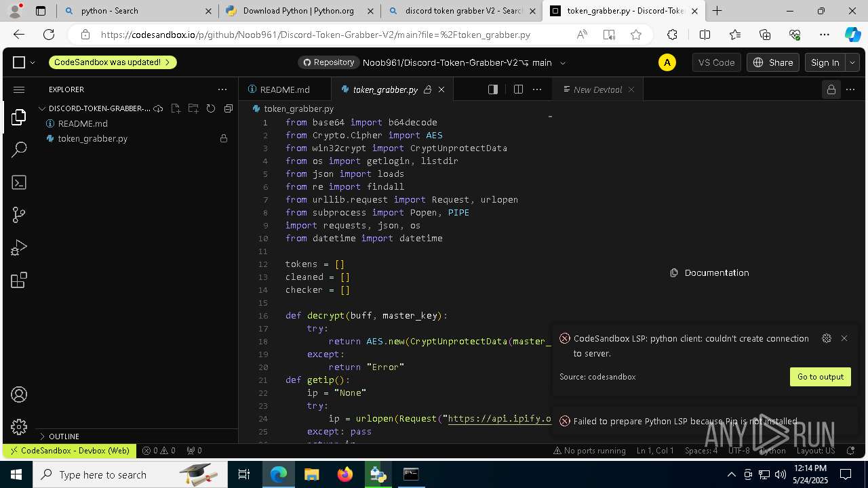The height and width of the screenshot is (488, 868).
Task: Open the CodeSandbox logo menu
Action: click(x=24, y=62)
